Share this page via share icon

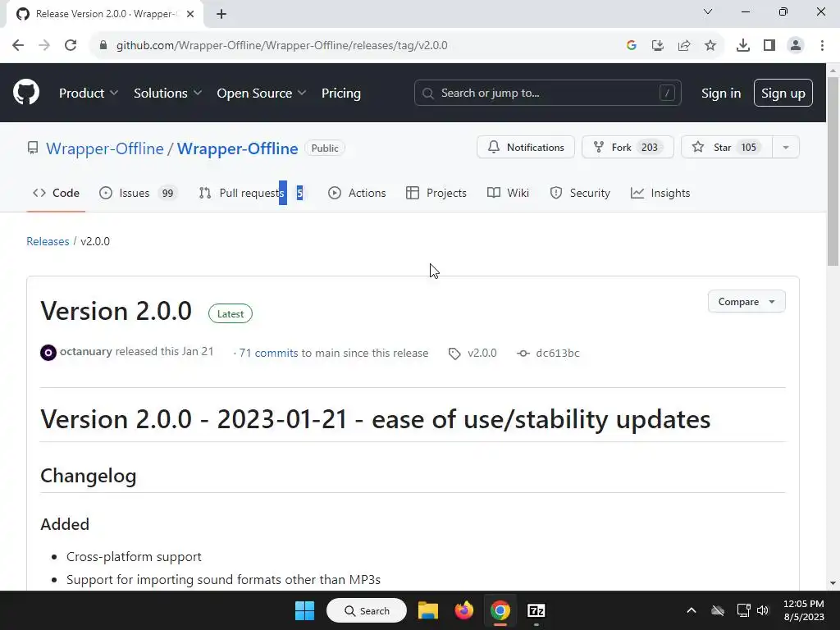684,46
